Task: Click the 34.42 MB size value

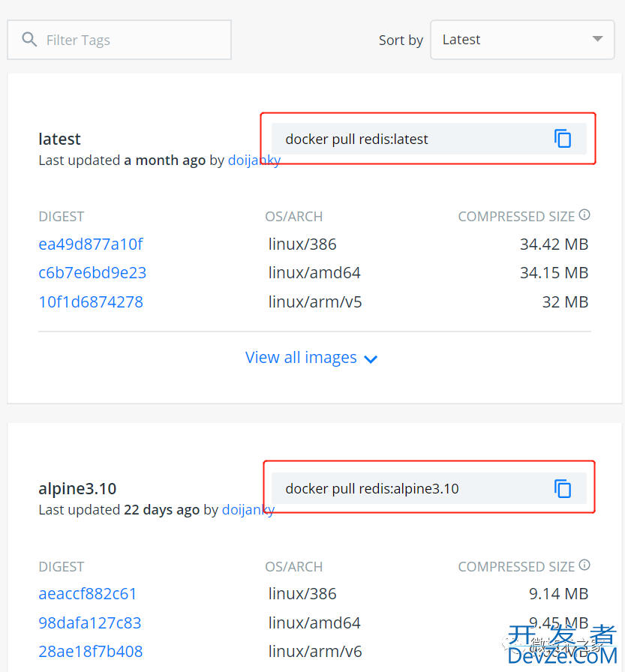Action: [x=554, y=244]
